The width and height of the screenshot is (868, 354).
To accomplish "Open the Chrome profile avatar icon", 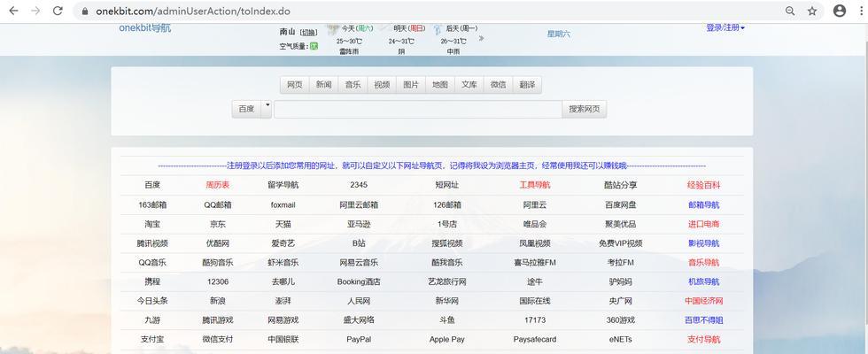I will [x=840, y=11].
